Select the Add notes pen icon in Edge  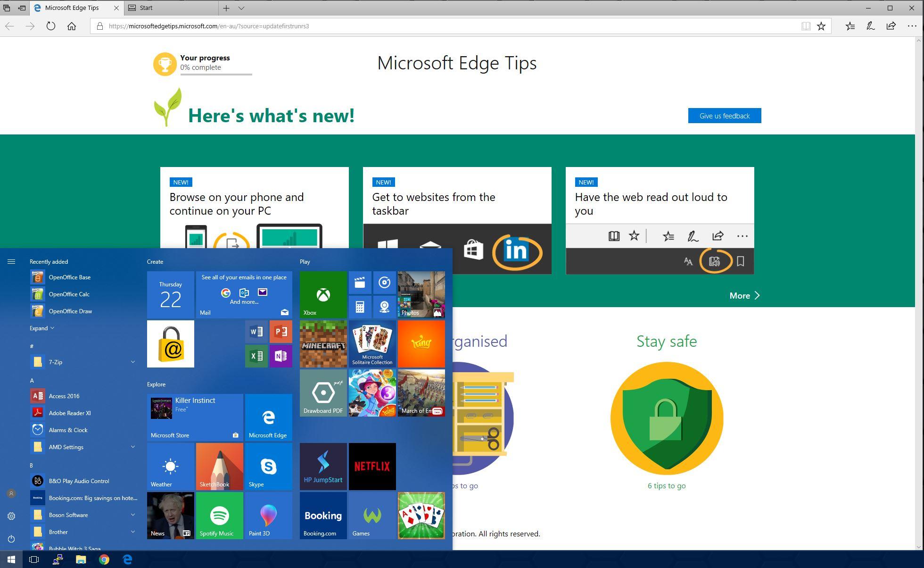pyautogui.click(x=870, y=26)
